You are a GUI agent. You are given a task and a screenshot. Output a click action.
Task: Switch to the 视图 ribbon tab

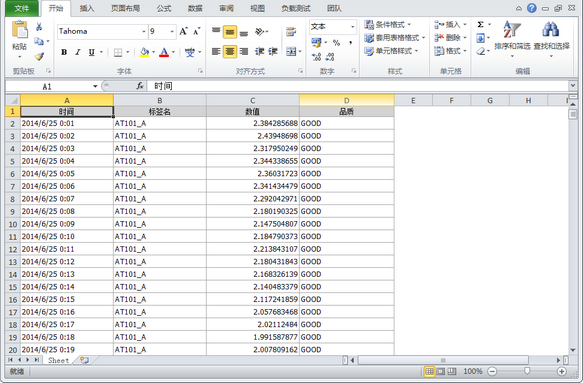(x=257, y=8)
